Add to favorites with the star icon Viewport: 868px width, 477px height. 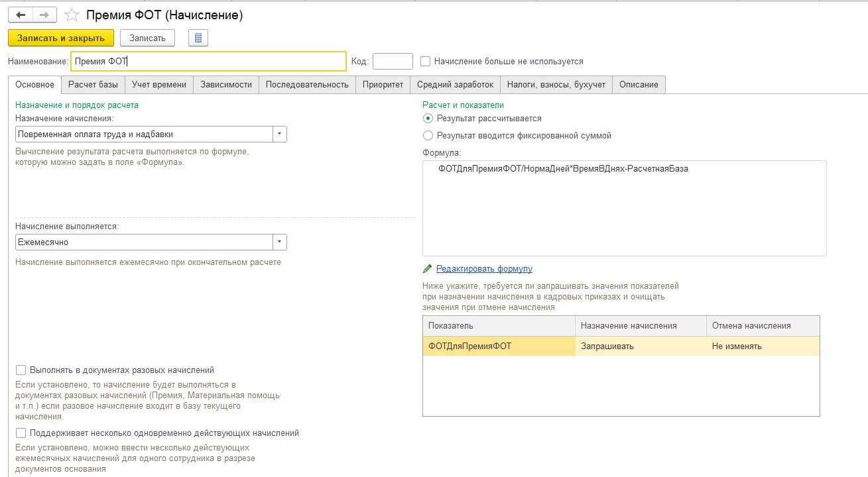pyautogui.click(x=72, y=15)
